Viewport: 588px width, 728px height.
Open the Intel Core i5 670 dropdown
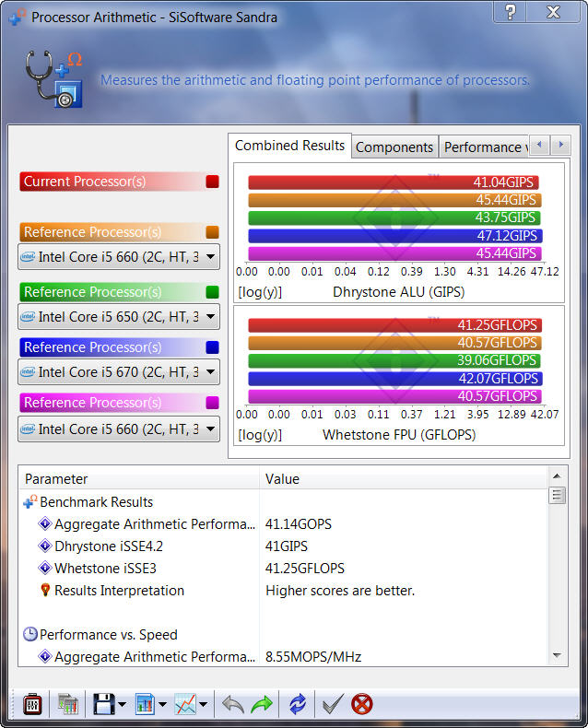pos(119,372)
